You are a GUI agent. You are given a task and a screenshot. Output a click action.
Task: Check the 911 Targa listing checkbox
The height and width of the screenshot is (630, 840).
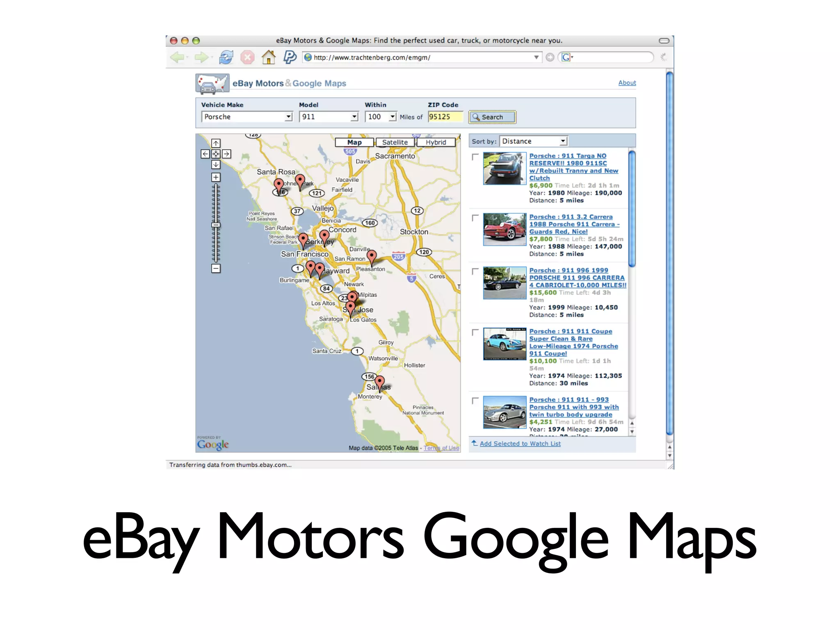(475, 157)
